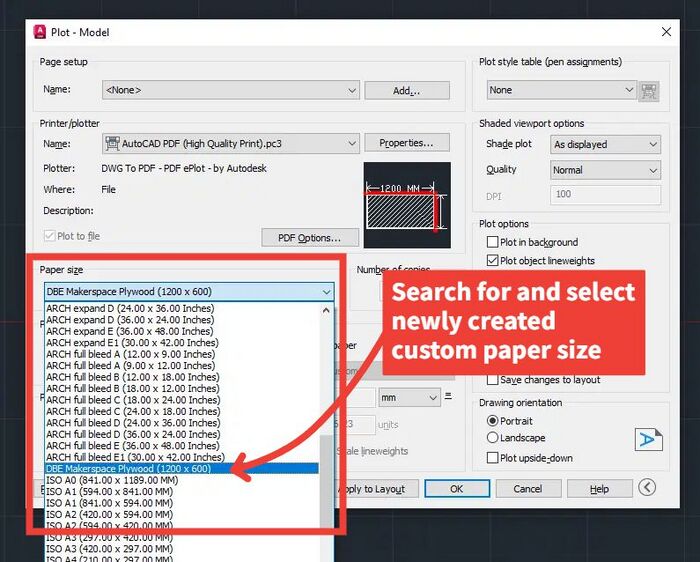Select ARCH full bleed C (24.00 x 18.00 Inches)

182,412
